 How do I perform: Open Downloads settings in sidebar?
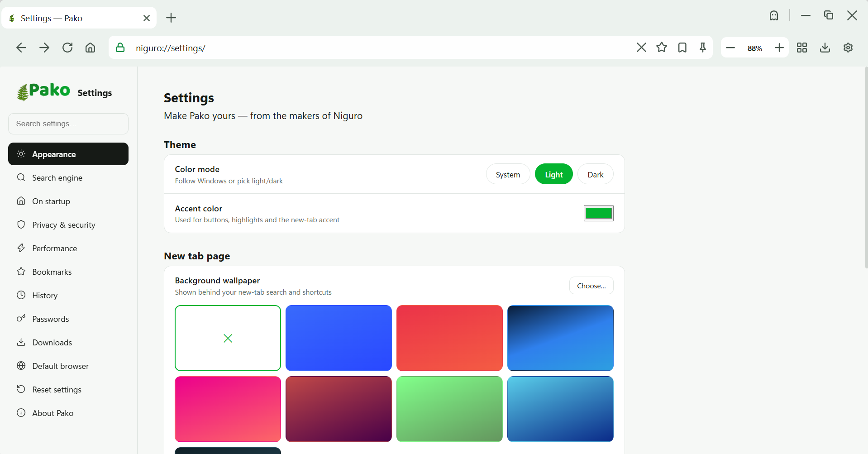tap(68, 342)
